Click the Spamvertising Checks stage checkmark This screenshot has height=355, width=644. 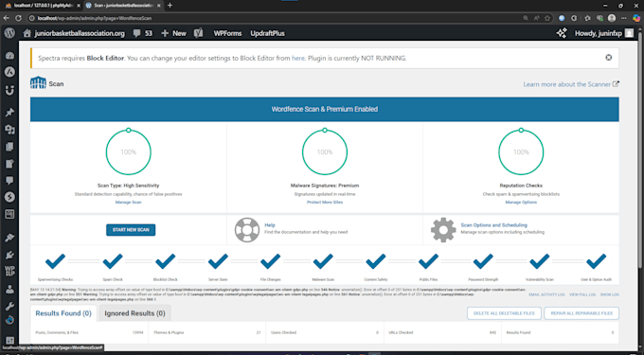[56, 261]
